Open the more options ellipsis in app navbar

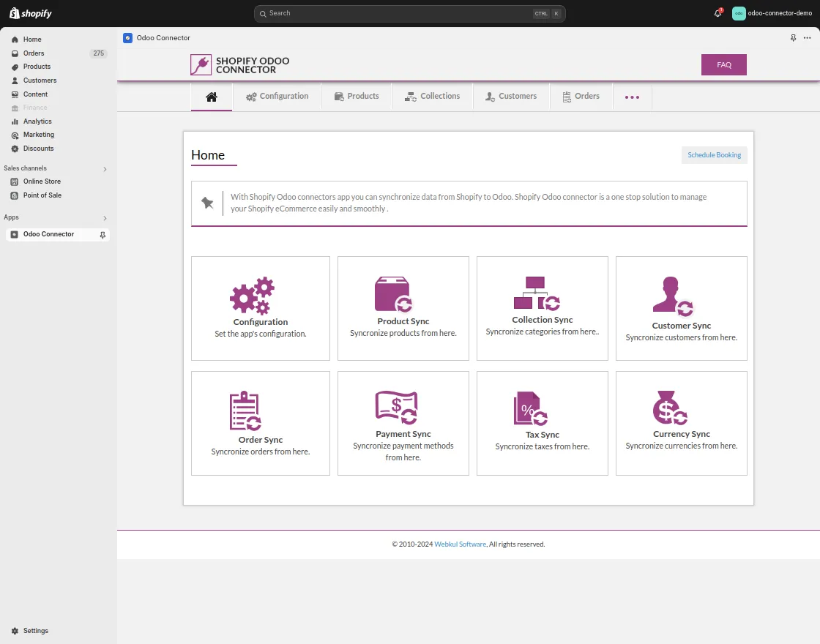632,96
